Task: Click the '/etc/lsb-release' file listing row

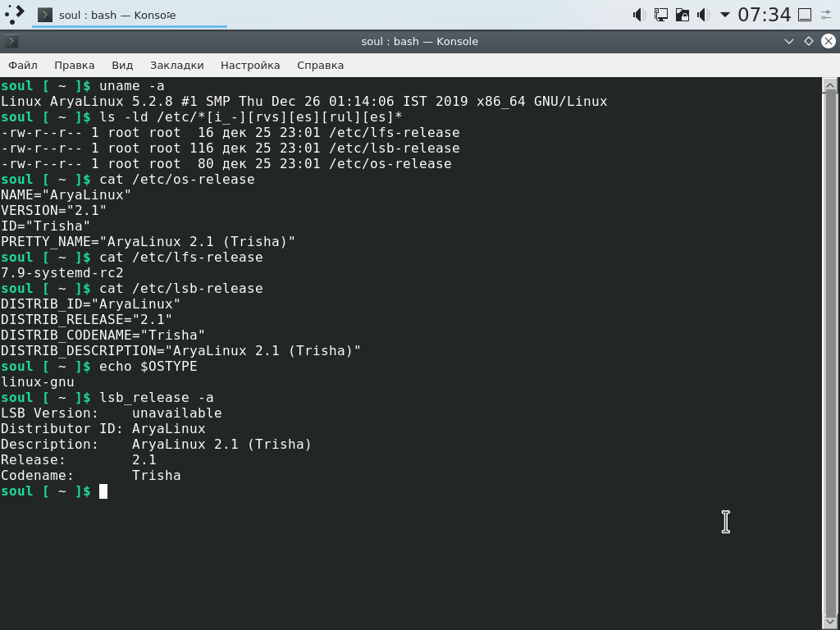Action: coord(230,148)
